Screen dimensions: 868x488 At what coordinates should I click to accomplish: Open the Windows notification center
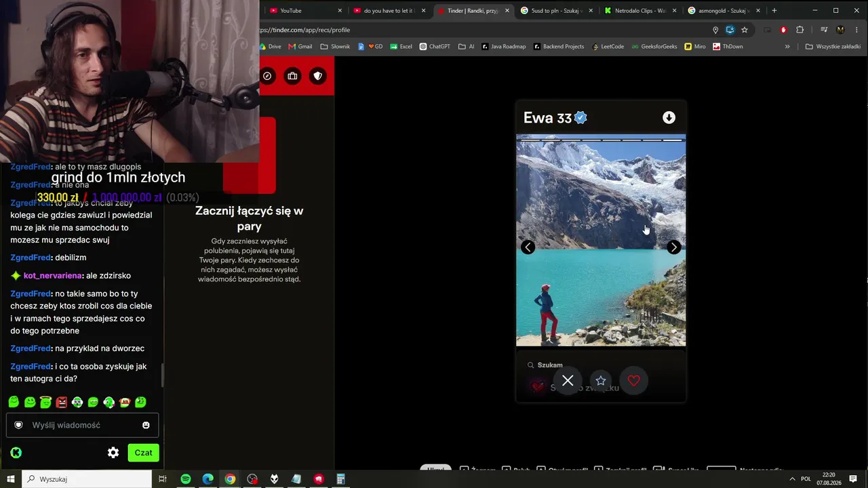(x=853, y=479)
